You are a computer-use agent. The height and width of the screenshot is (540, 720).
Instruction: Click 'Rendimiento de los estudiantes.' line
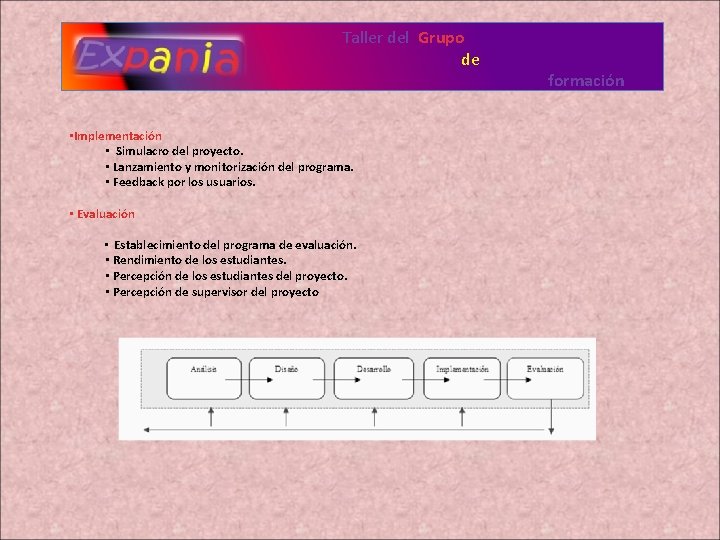(200, 260)
